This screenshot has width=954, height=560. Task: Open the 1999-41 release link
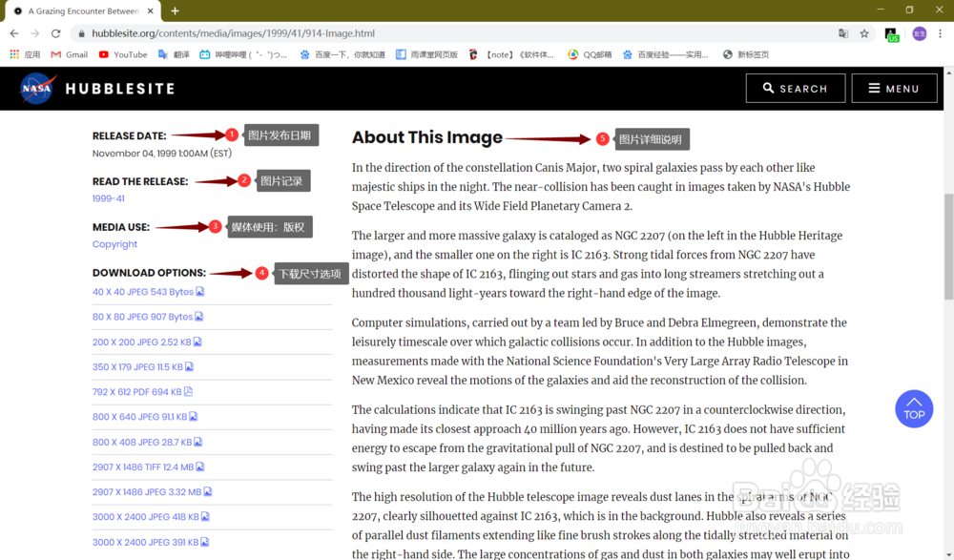coord(109,198)
